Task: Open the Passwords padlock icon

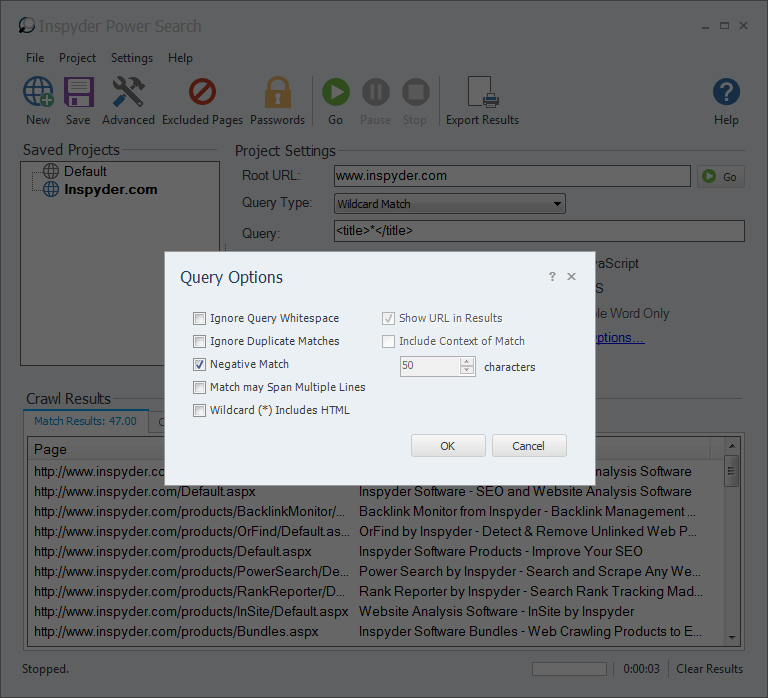Action: 278,92
